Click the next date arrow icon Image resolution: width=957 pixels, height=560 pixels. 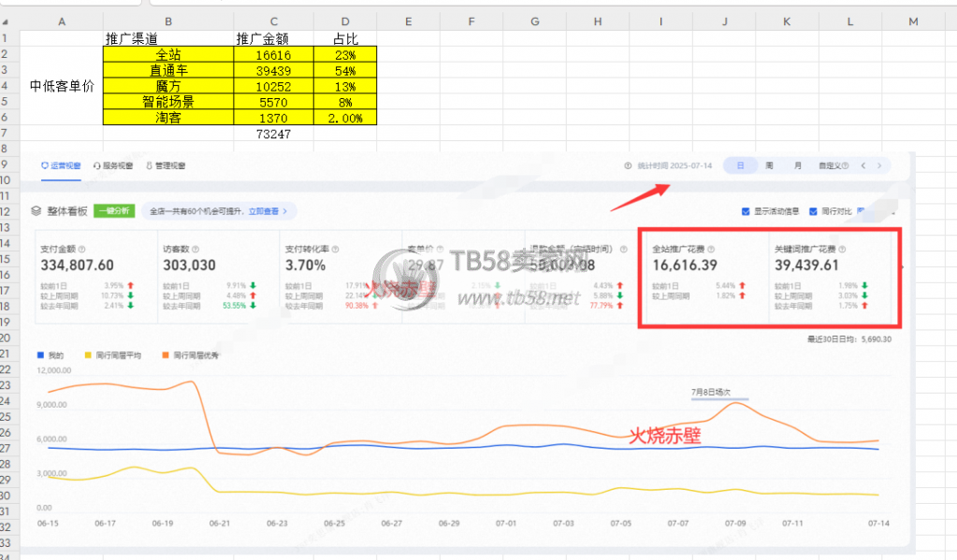coord(879,165)
